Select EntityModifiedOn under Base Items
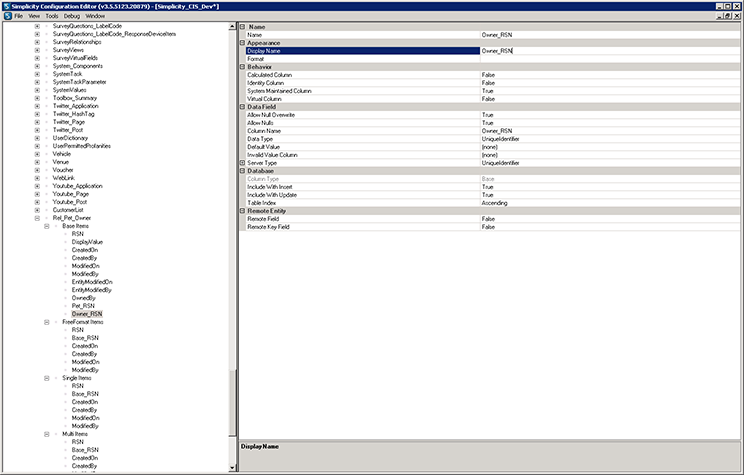 click(92, 282)
